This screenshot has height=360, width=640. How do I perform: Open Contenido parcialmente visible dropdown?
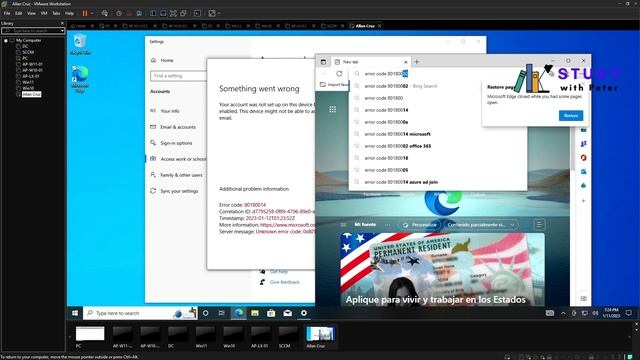(x=481, y=225)
